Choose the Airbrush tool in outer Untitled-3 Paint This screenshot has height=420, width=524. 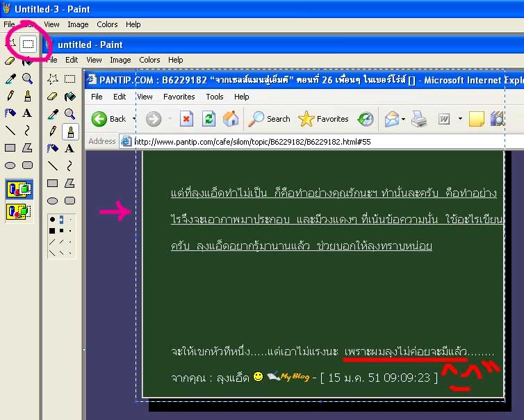click(10, 113)
